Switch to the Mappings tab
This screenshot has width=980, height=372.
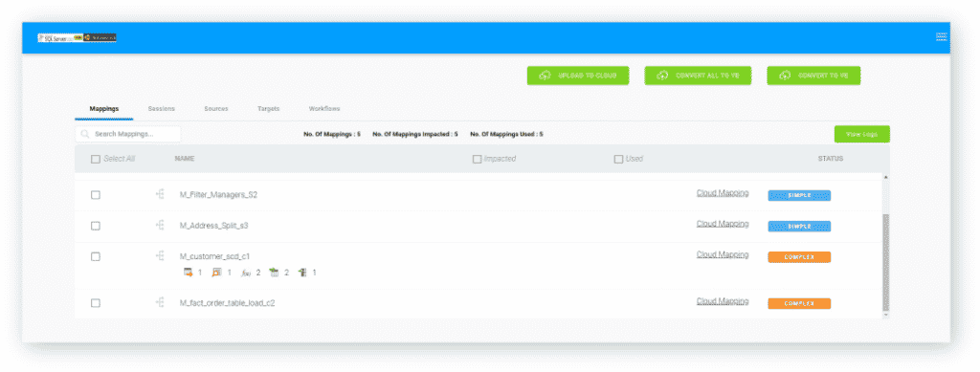(103, 109)
